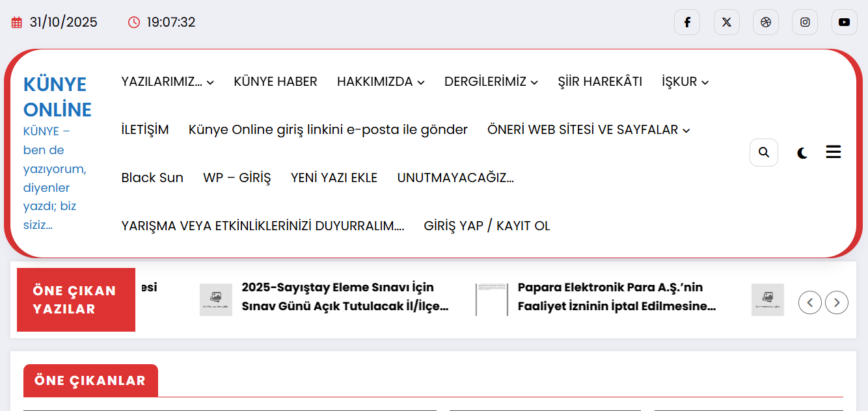This screenshot has width=868, height=411.
Task: Open the hamburger menu icon
Action: (x=834, y=152)
